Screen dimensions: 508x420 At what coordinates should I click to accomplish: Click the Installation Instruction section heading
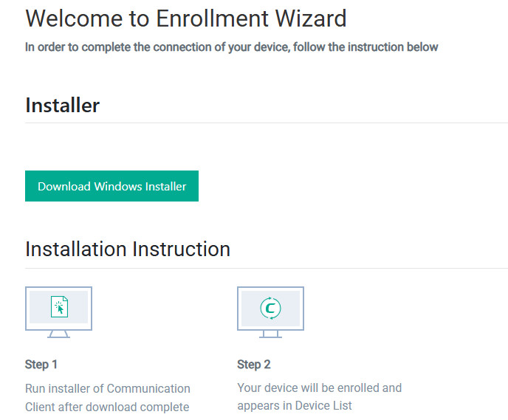point(128,249)
